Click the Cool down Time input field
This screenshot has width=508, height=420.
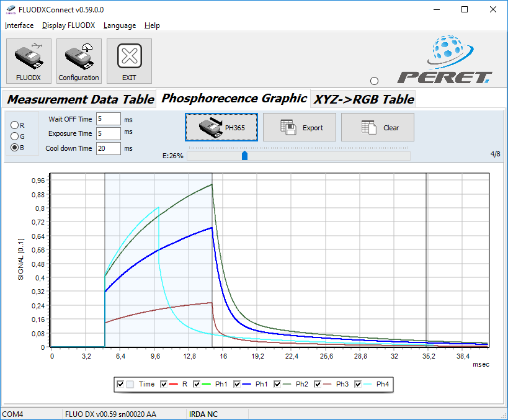[108, 149]
